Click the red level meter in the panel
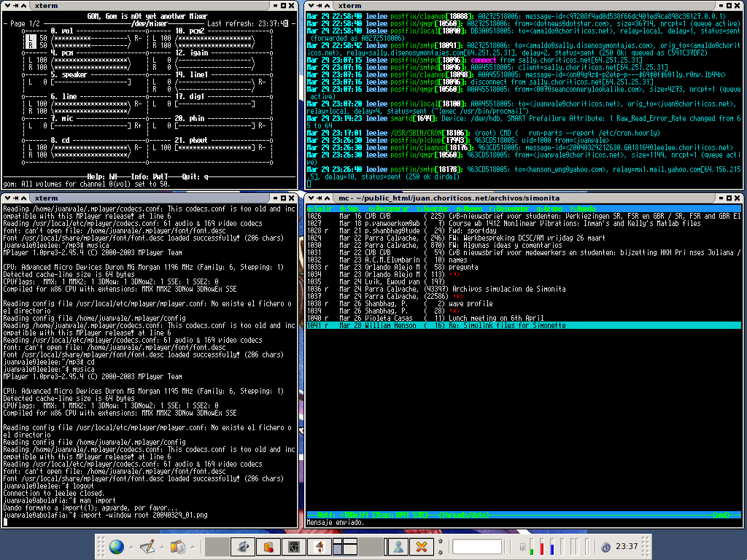 coord(542,547)
